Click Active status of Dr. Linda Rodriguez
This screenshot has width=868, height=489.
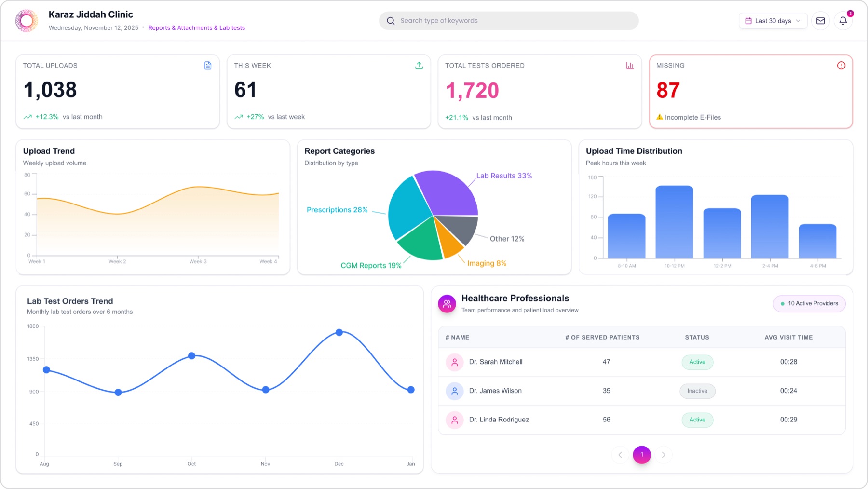coord(697,420)
